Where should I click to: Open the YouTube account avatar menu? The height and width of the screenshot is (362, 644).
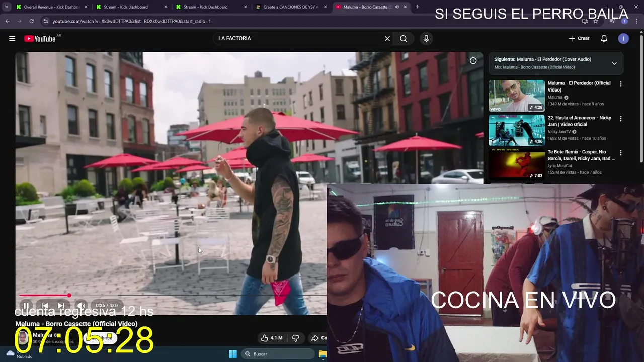tap(623, 39)
